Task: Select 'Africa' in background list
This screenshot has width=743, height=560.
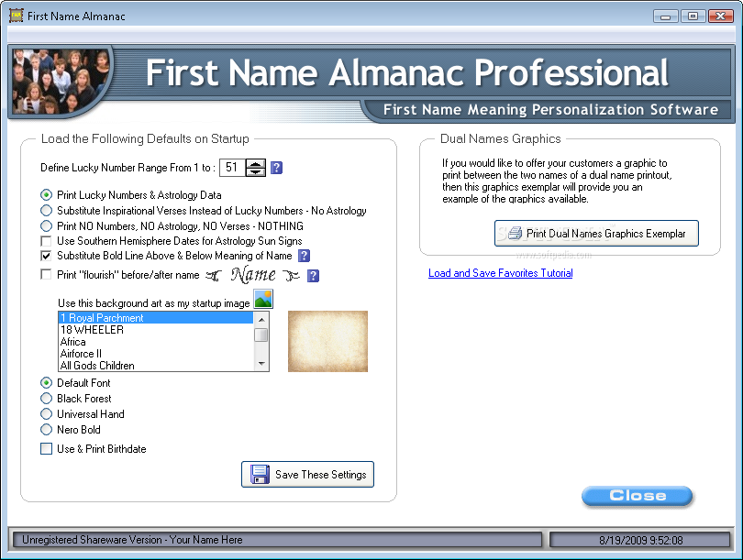Action: point(156,342)
